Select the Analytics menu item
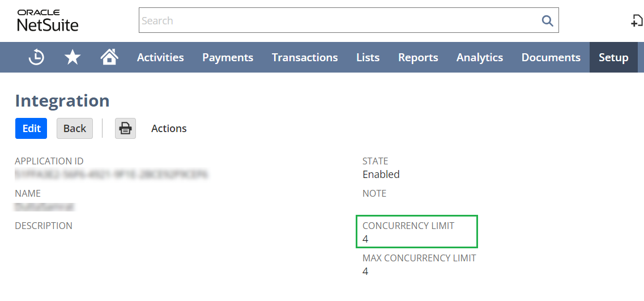This screenshot has height=301, width=644. (480, 57)
